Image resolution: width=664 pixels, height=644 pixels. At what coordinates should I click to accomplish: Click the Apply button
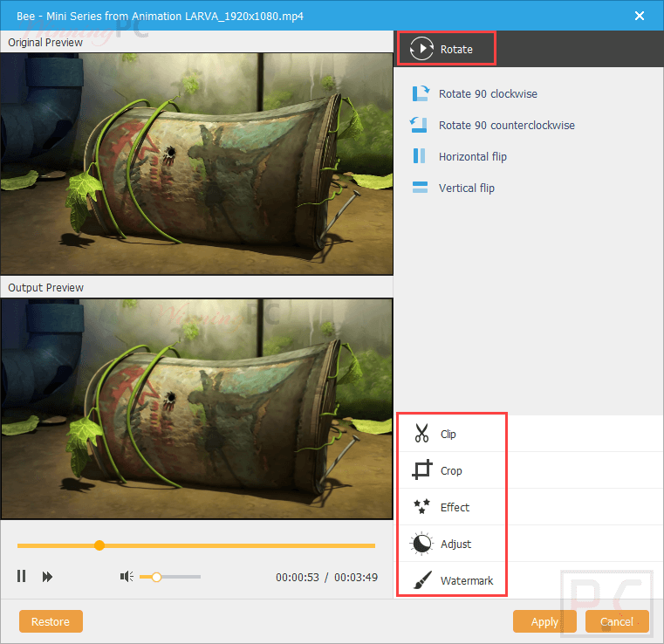tap(544, 621)
